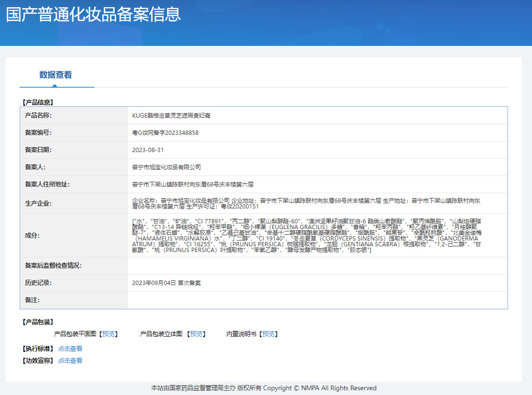Click the 备案人 value 普宁市旭宝化妆品有限公司
The width and height of the screenshot is (532, 395).
click(166, 167)
